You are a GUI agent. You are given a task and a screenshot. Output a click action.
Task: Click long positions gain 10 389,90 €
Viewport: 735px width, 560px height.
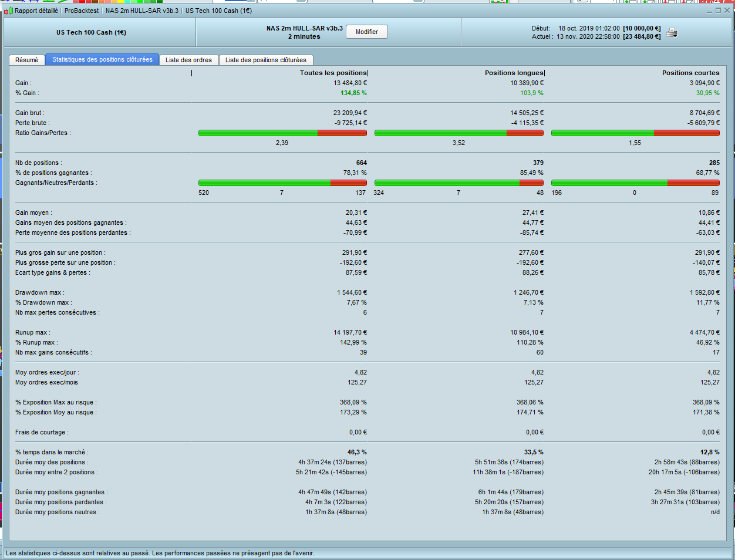pyautogui.click(x=527, y=83)
